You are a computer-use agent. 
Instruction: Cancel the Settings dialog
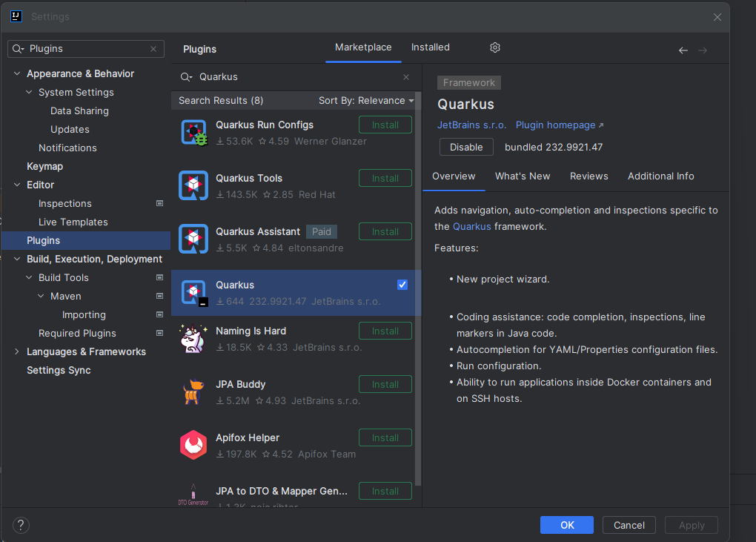(x=629, y=525)
